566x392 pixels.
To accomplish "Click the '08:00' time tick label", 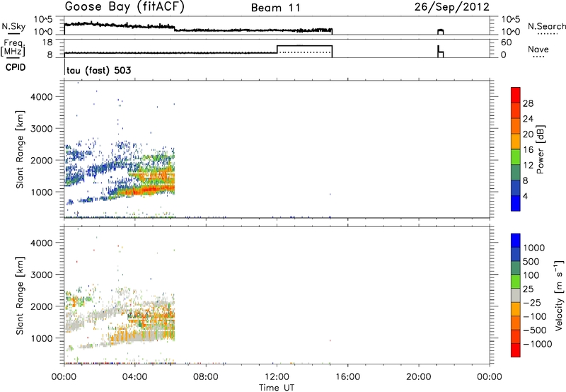I will [x=206, y=377].
